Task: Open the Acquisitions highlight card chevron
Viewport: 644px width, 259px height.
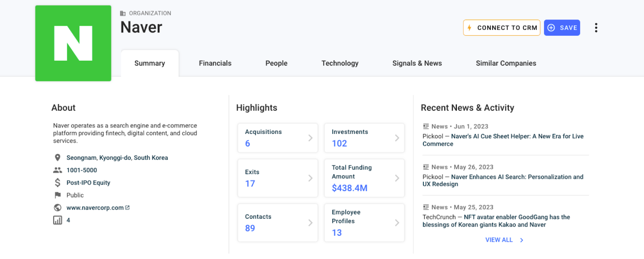Action: 310,138
